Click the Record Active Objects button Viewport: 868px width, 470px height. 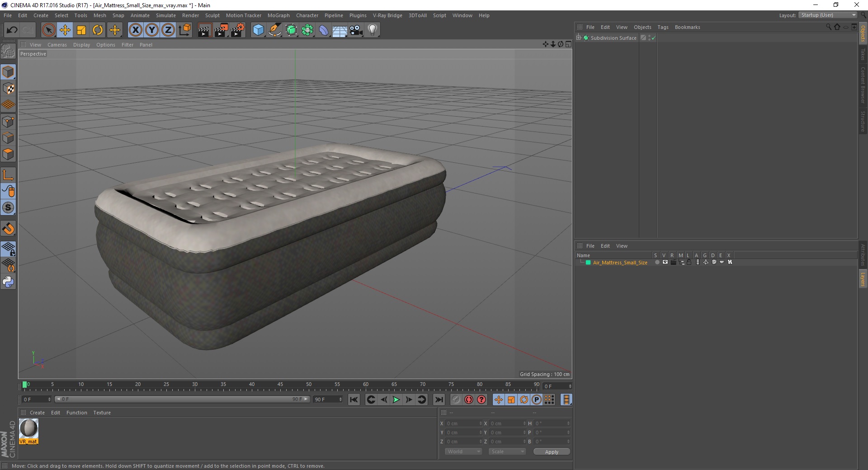tap(456, 399)
